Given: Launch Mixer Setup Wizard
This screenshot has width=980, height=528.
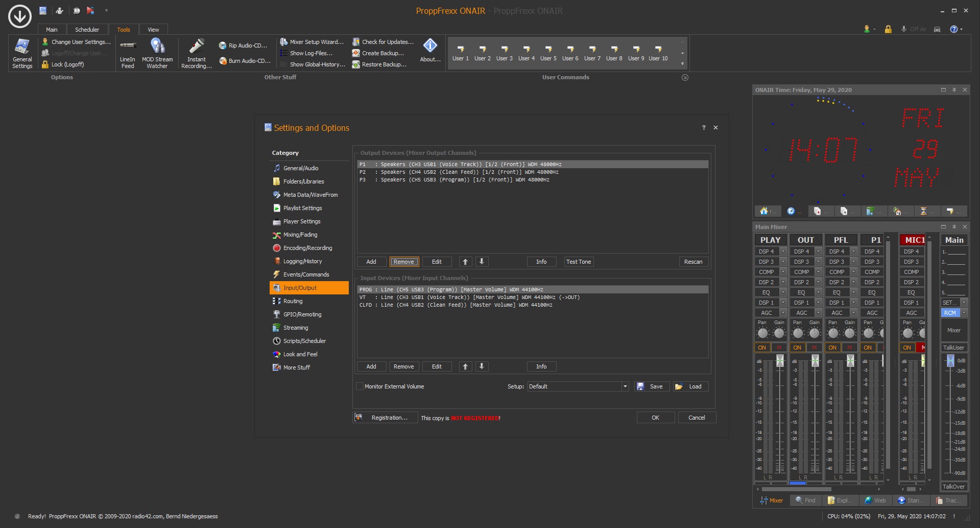Looking at the screenshot, I should pyautogui.click(x=312, y=42).
